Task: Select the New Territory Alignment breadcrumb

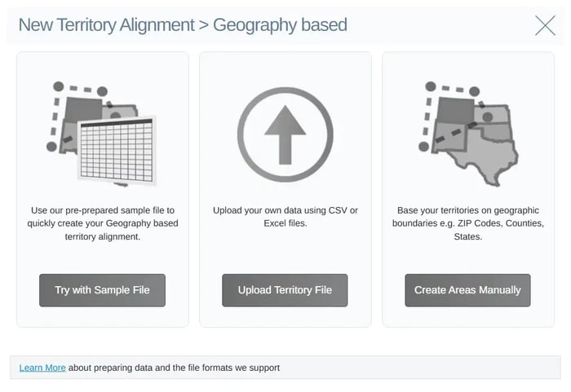Action: pos(106,24)
